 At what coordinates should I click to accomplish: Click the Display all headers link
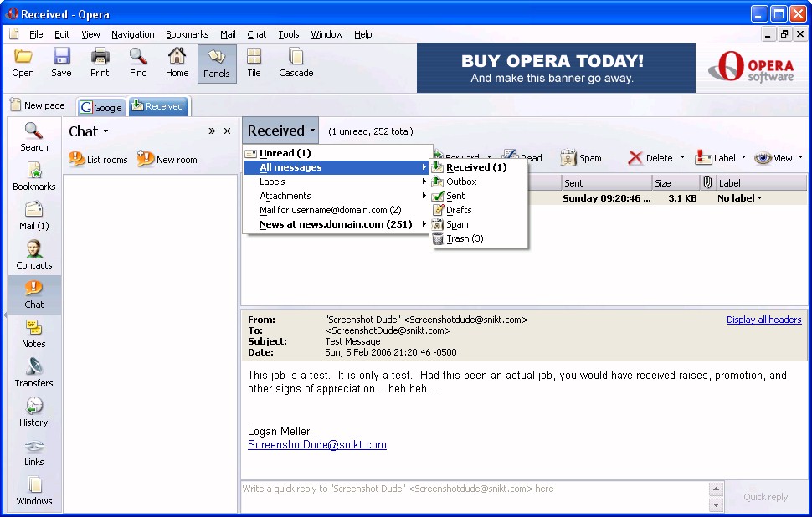(763, 320)
